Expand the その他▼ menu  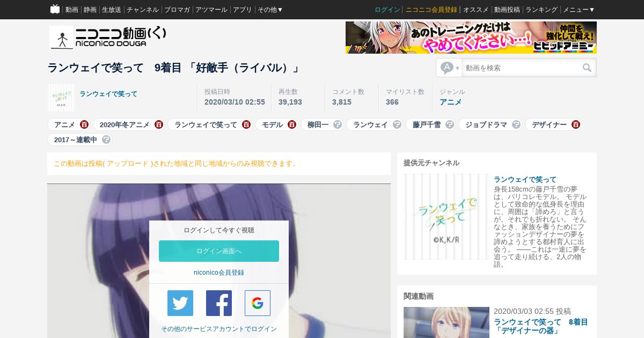[x=270, y=10]
